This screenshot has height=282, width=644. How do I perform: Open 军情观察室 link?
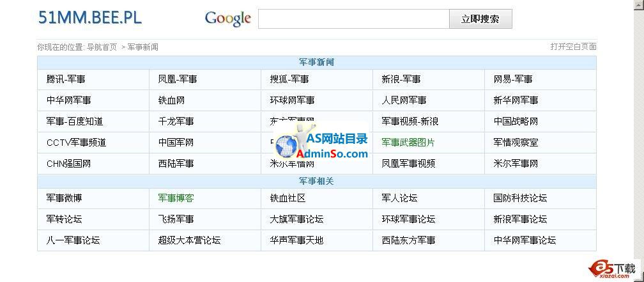tap(516, 143)
